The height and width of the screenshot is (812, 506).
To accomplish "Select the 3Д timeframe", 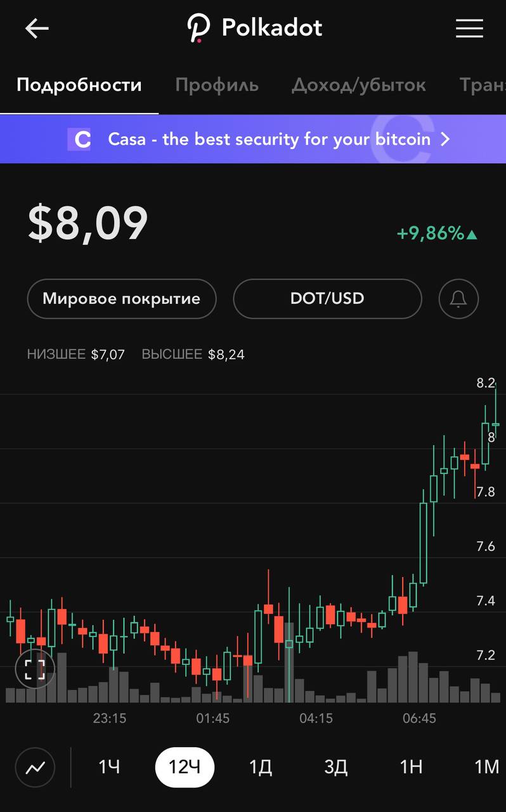I will [336, 768].
